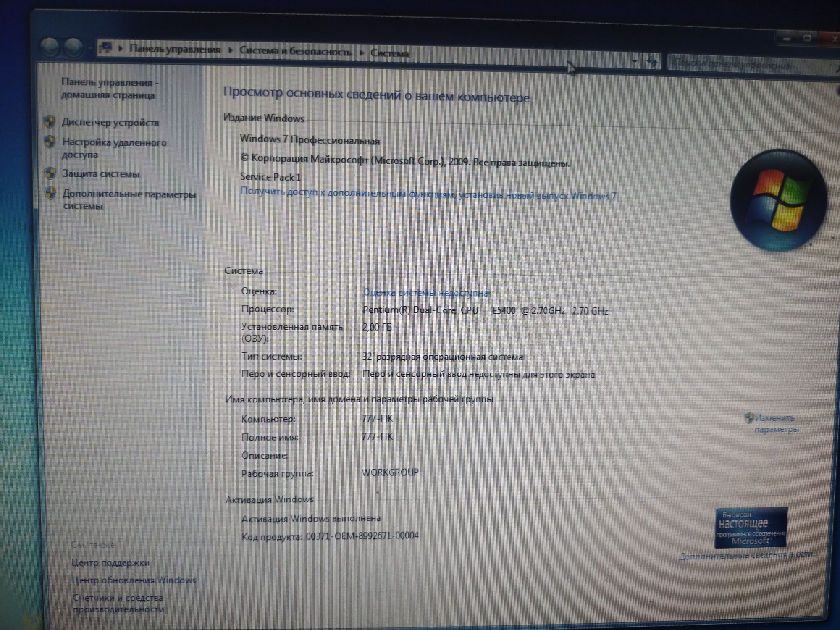The height and width of the screenshot is (630, 840).
Task: Click 32-разрядная операционная система text
Action: 443,357
